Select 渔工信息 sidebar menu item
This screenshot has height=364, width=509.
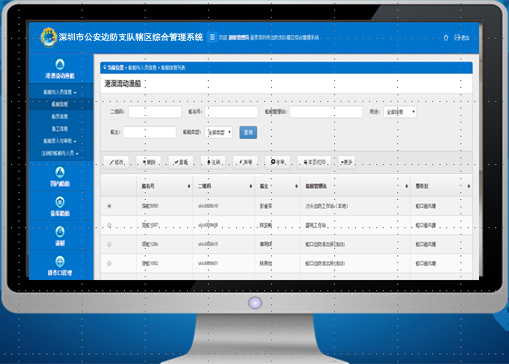coord(60,129)
